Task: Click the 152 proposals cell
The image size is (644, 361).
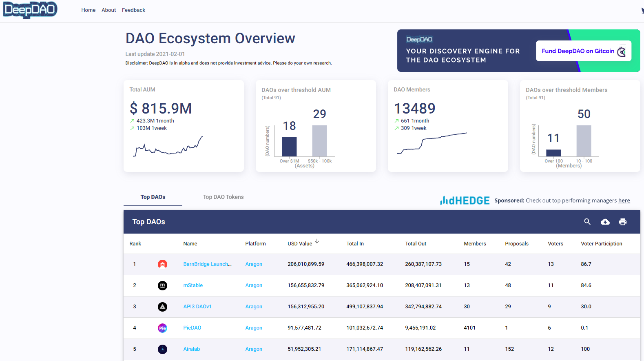Action: [509, 349]
